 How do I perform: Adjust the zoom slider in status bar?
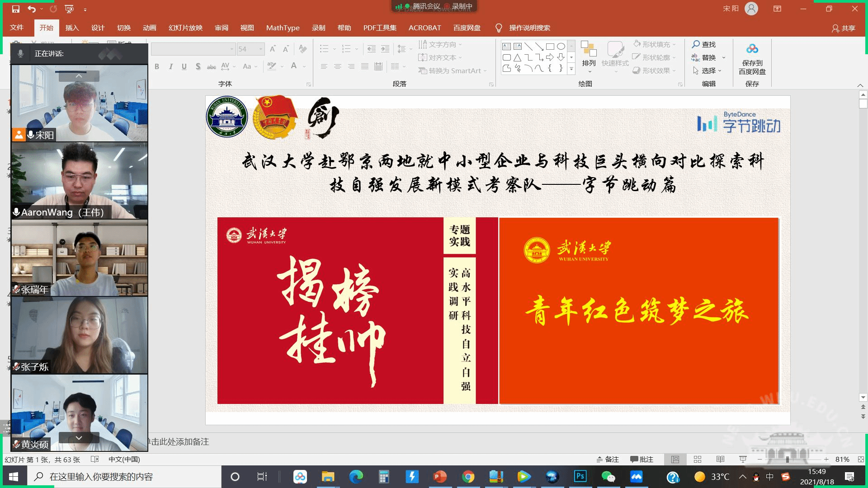[788, 459]
